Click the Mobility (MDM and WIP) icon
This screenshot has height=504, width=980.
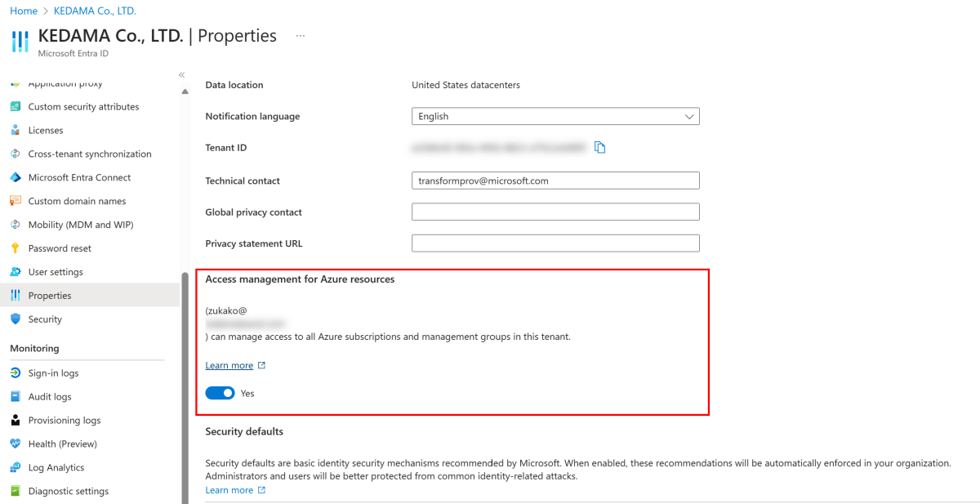15,225
